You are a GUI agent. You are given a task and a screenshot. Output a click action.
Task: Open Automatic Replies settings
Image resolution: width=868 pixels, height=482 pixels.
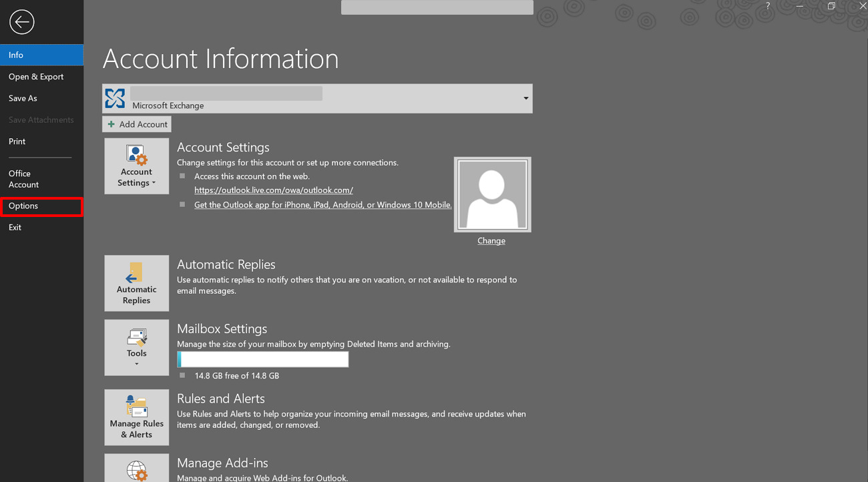137,283
